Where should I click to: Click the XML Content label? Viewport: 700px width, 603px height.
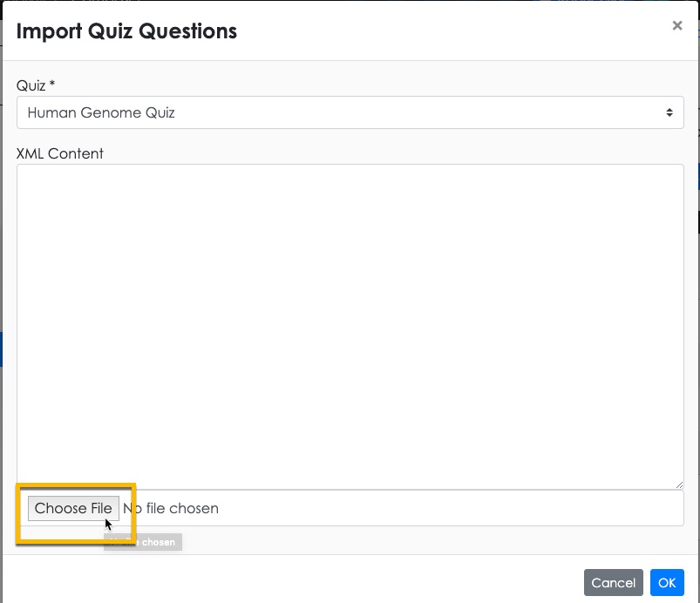click(60, 153)
